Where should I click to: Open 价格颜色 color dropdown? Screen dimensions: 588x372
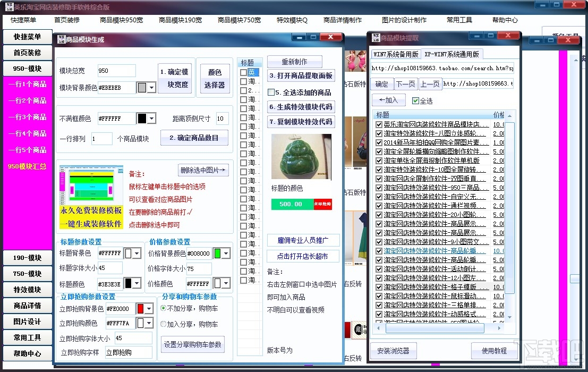[x=226, y=283]
